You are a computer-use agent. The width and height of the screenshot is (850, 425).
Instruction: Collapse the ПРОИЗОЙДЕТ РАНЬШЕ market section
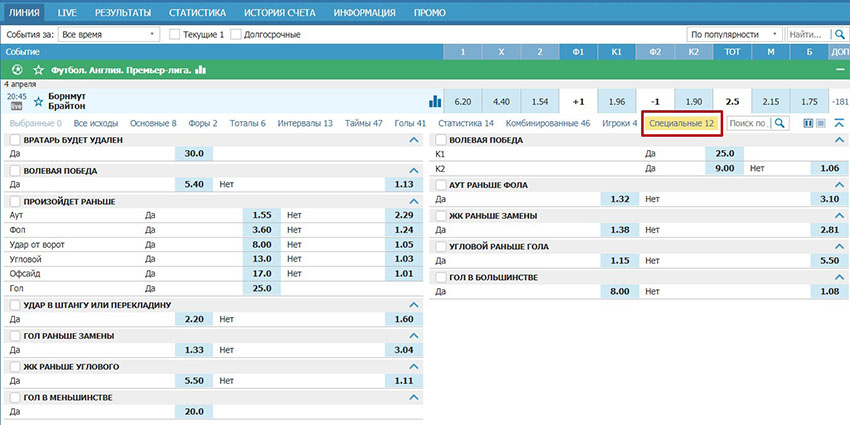[415, 201]
